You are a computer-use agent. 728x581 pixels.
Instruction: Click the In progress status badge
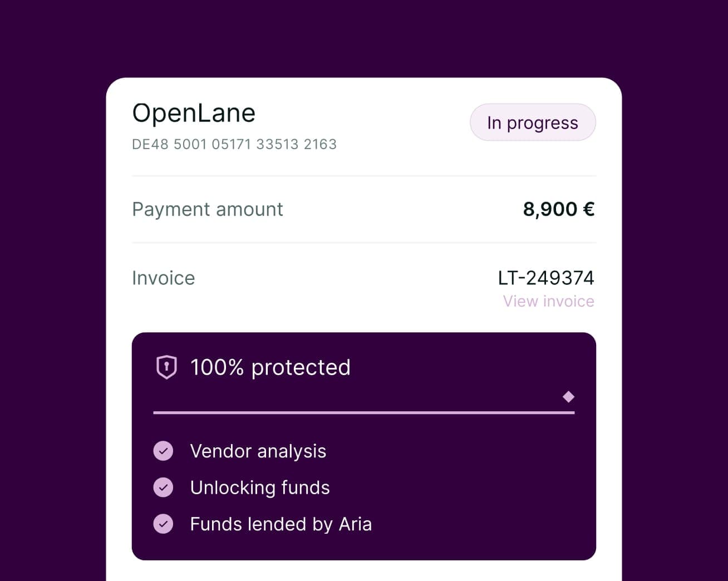tap(533, 122)
